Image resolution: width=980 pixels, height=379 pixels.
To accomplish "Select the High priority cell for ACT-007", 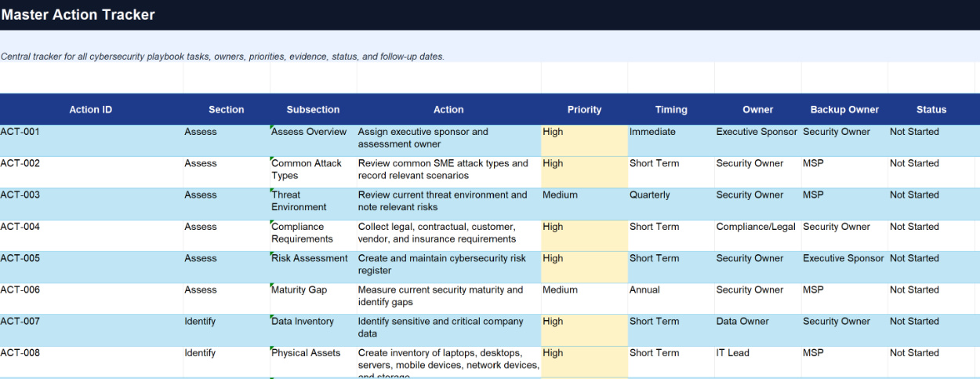I will click(x=584, y=330).
